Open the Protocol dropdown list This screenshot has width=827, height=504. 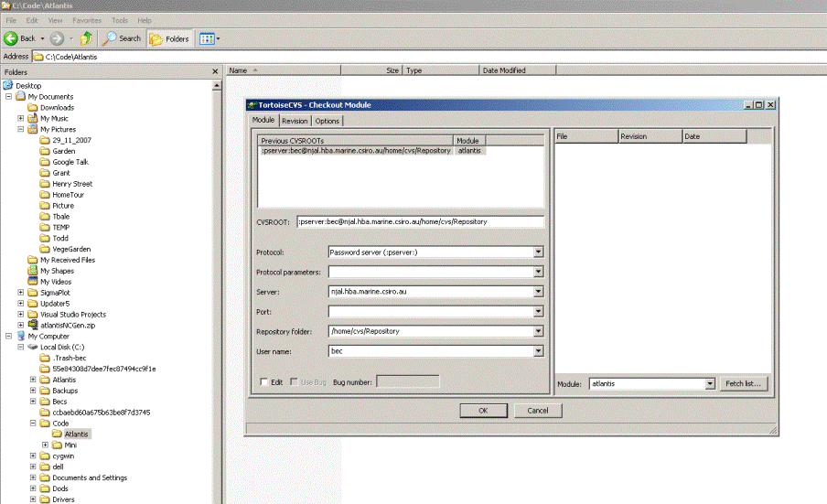pyautogui.click(x=538, y=252)
